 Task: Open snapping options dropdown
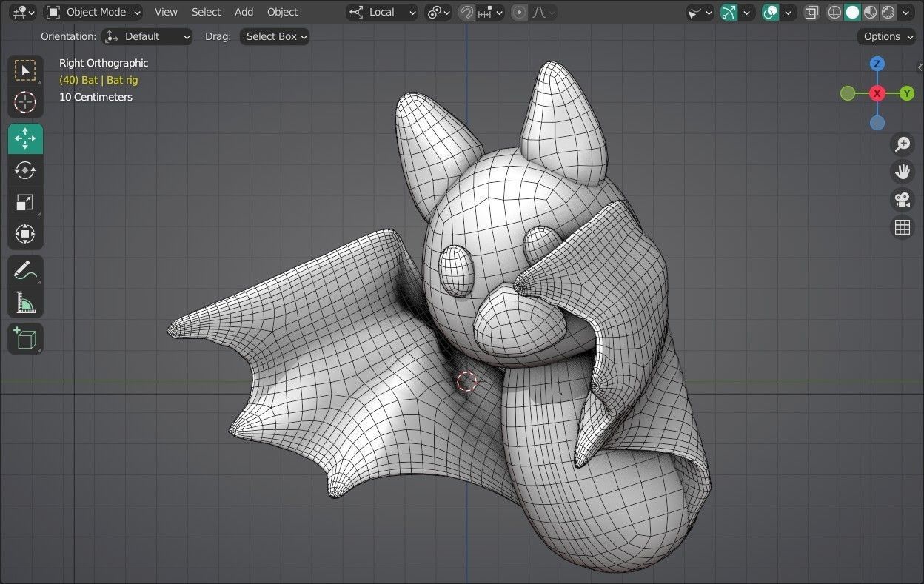coord(490,12)
